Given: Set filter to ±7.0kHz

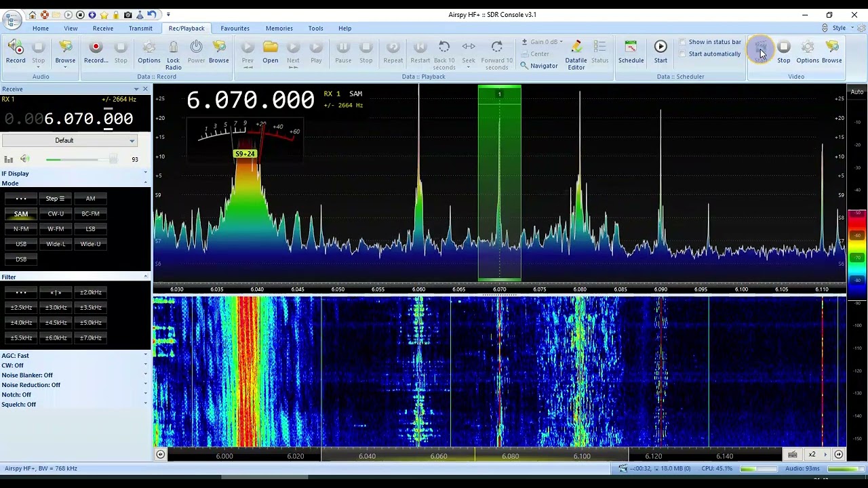Looking at the screenshot, I should 90,338.
